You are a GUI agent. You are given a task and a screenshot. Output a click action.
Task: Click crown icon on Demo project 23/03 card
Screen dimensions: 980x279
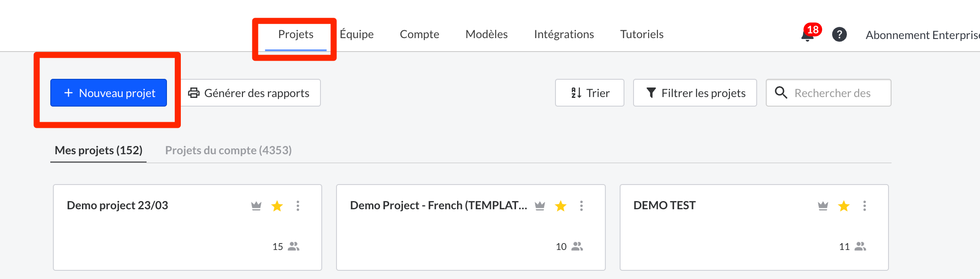pyautogui.click(x=256, y=206)
